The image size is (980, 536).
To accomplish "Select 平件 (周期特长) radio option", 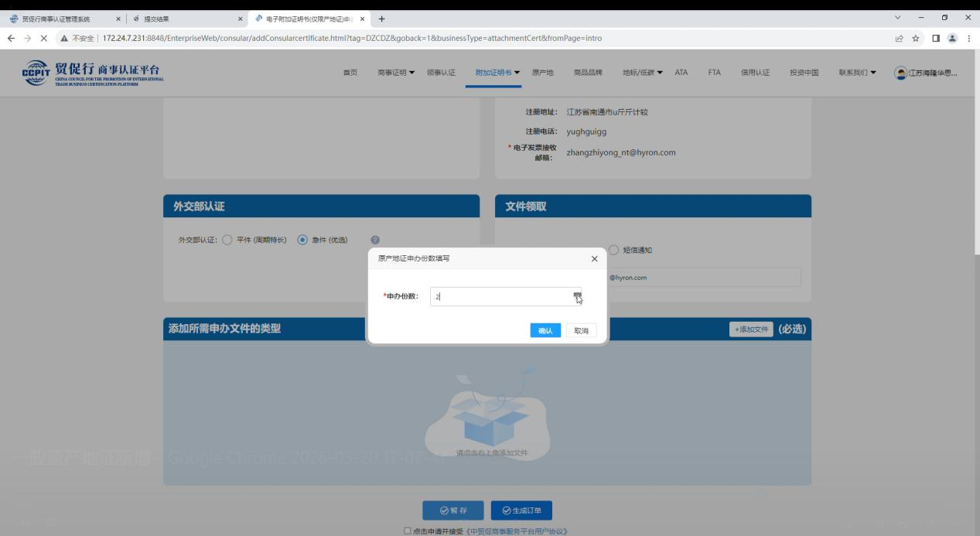I will (227, 240).
